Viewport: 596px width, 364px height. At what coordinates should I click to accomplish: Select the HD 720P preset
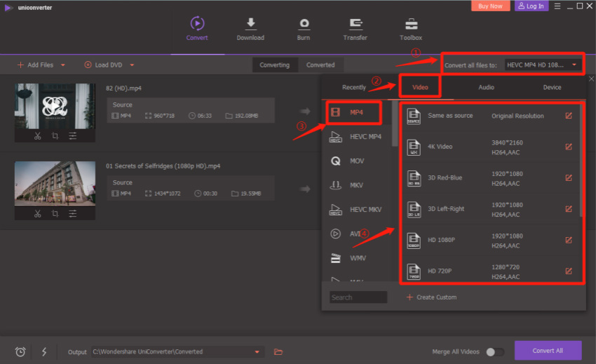[x=490, y=271]
